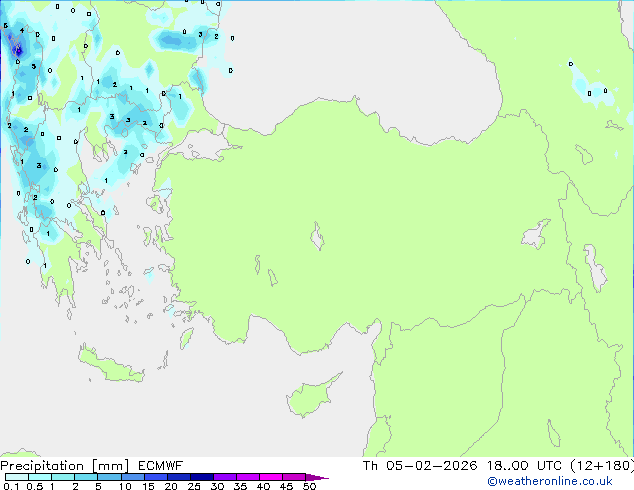The width and height of the screenshot is (634, 490).
Task: Click the 0.1–0.5 mm legend color swatch
Action: (17, 477)
